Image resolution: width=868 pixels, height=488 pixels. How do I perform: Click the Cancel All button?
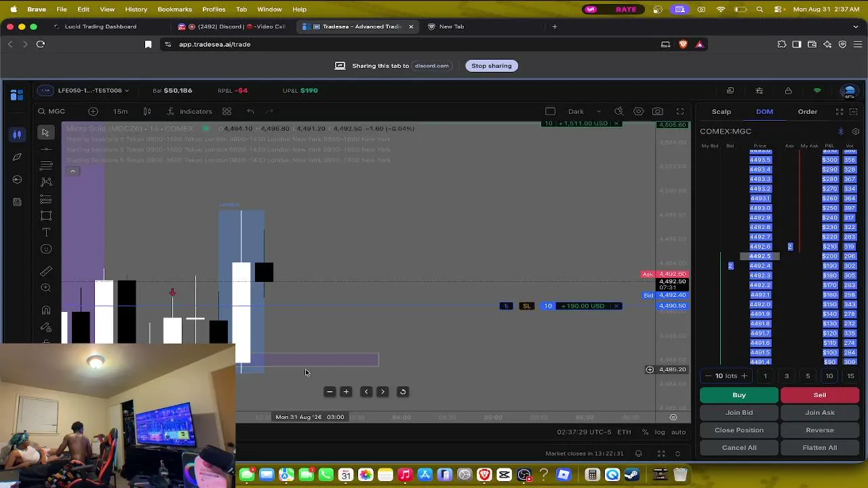[739, 447]
